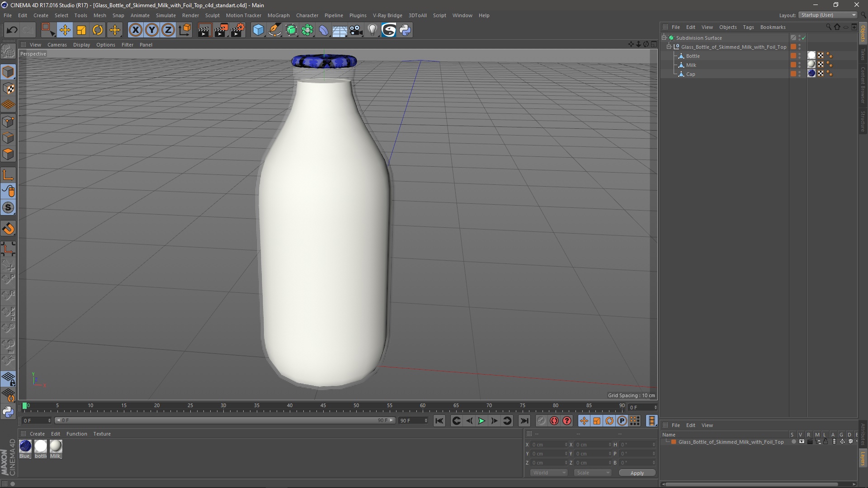Toggle visibility dots for Cap object
Viewport: 868px width, 488px height.
click(x=799, y=74)
